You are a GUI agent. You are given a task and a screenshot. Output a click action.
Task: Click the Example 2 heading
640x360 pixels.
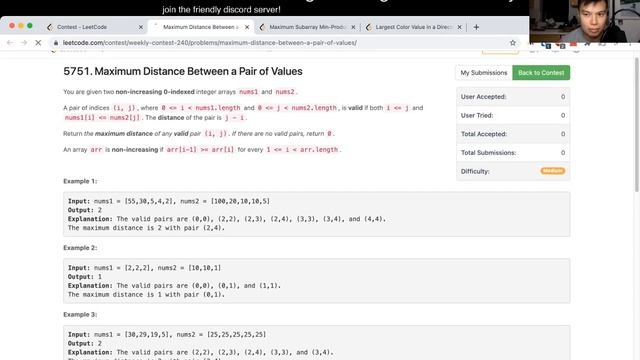click(80, 248)
